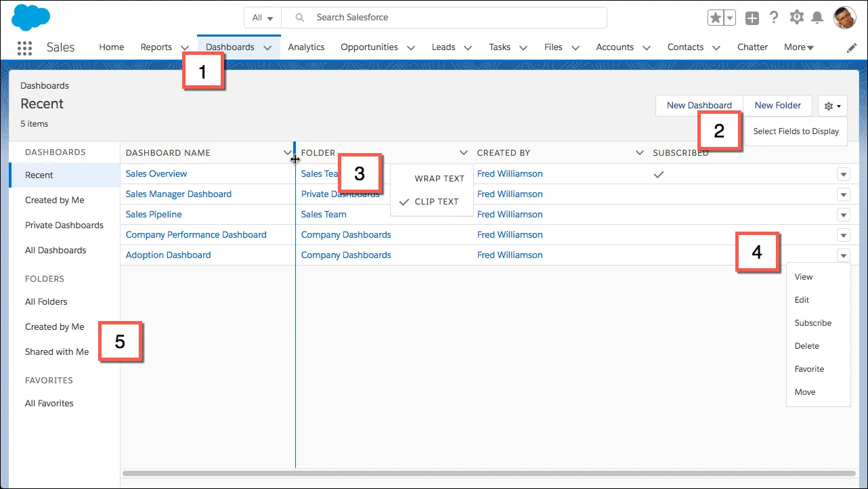The image size is (868, 489).
Task: Open Sales Team folder in Sales Pipeline row
Action: (324, 215)
